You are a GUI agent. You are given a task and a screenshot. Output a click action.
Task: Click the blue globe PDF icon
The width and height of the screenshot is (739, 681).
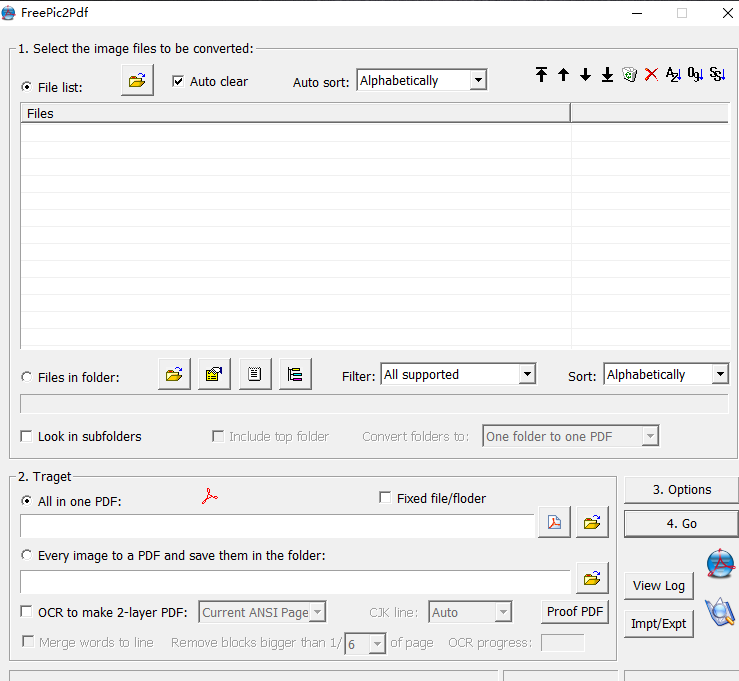coord(721,563)
